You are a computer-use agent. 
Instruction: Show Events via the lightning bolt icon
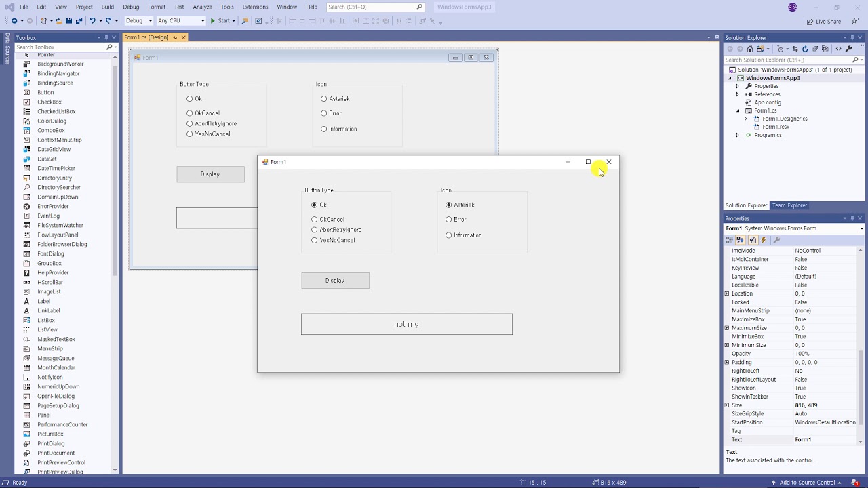click(764, 240)
